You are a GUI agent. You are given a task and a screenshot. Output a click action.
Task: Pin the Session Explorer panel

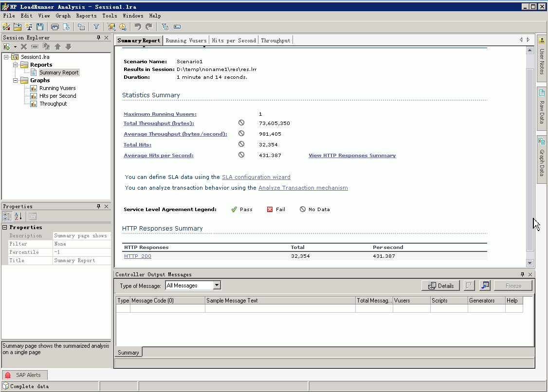[99, 37]
